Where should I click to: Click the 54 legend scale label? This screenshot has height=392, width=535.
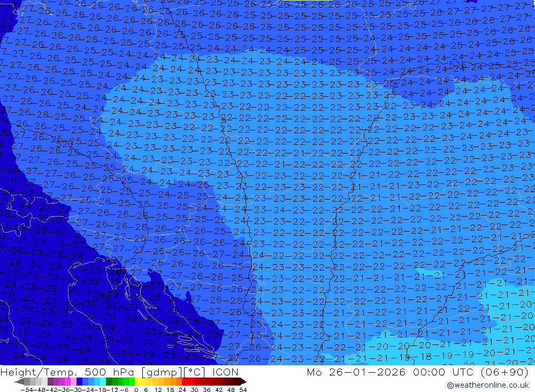tap(243, 390)
